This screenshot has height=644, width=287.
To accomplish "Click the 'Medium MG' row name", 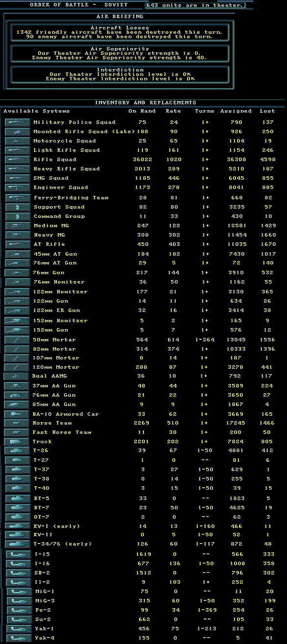I will [52, 226].
